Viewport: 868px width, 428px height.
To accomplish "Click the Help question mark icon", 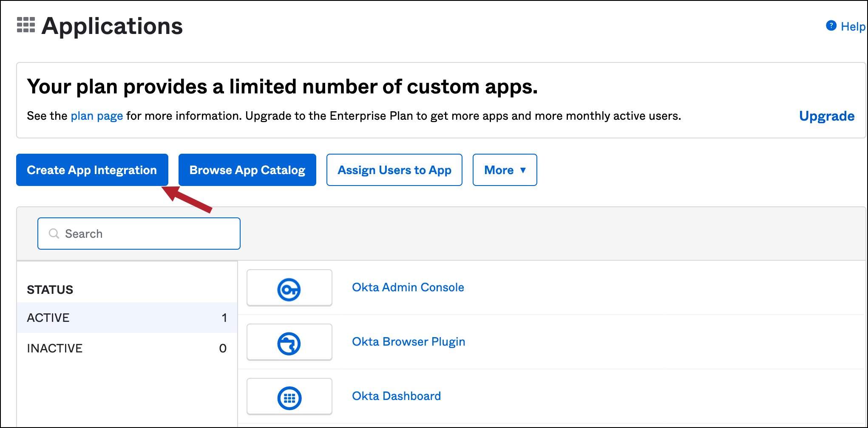I will tap(831, 26).
